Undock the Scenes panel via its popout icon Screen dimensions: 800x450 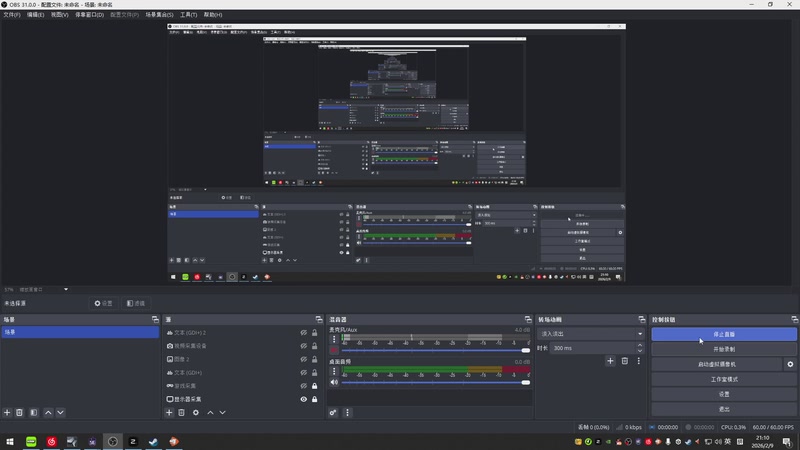pyautogui.click(x=154, y=319)
